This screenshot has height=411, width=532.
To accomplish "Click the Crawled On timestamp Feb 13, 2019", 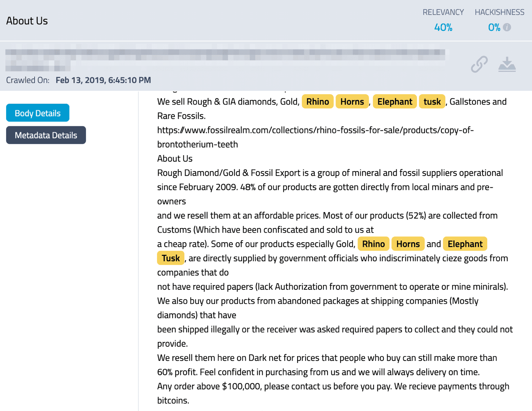I will (103, 80).
